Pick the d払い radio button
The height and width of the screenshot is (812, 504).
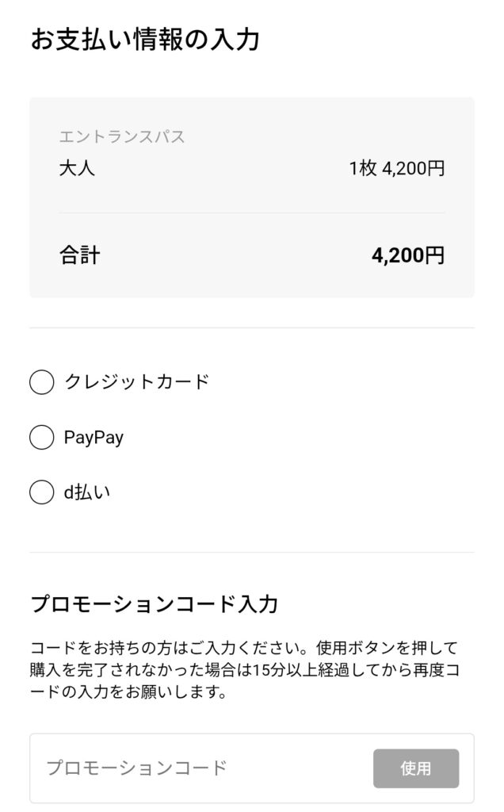(x=41, y=492)
